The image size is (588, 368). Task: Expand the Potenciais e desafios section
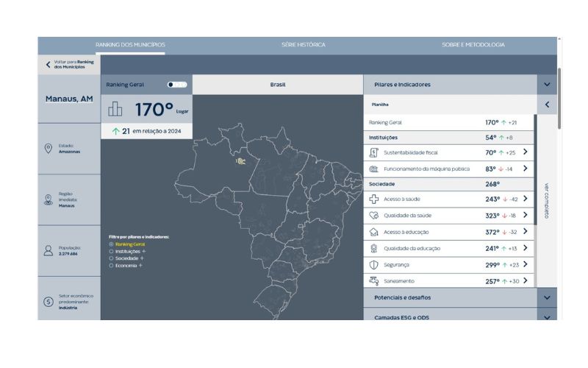[x=547, y=297]
